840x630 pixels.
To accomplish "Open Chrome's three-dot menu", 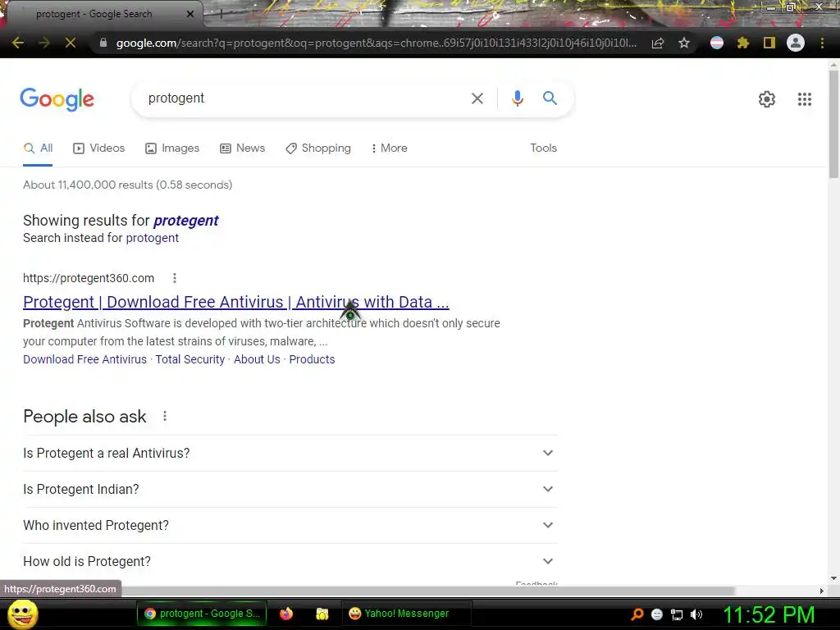I will (822, 43).
